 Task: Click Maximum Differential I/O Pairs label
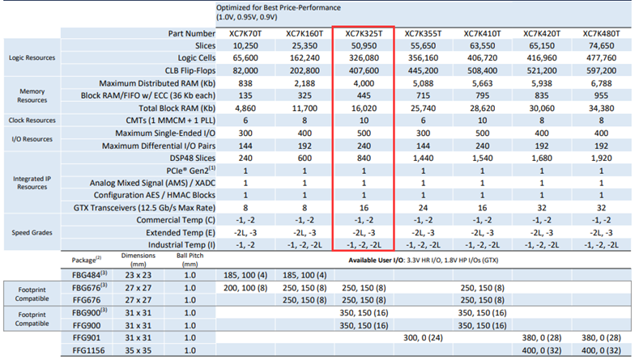(x=159, y=146)
